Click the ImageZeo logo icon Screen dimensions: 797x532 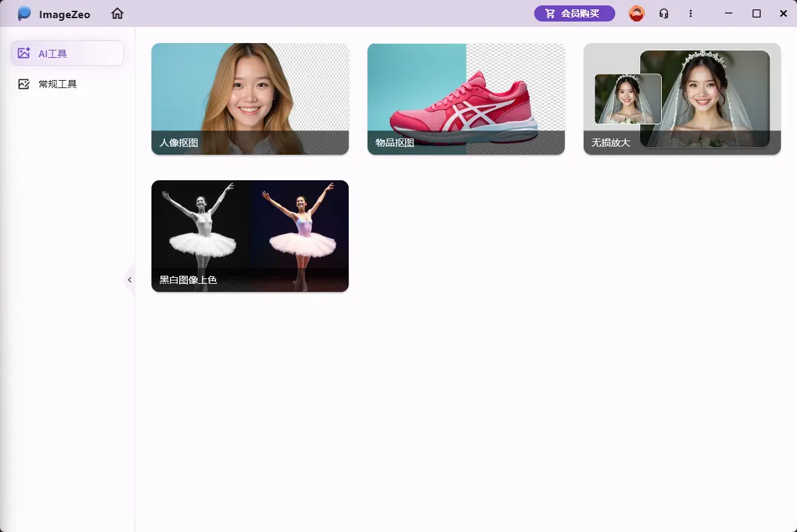(24, 13)
